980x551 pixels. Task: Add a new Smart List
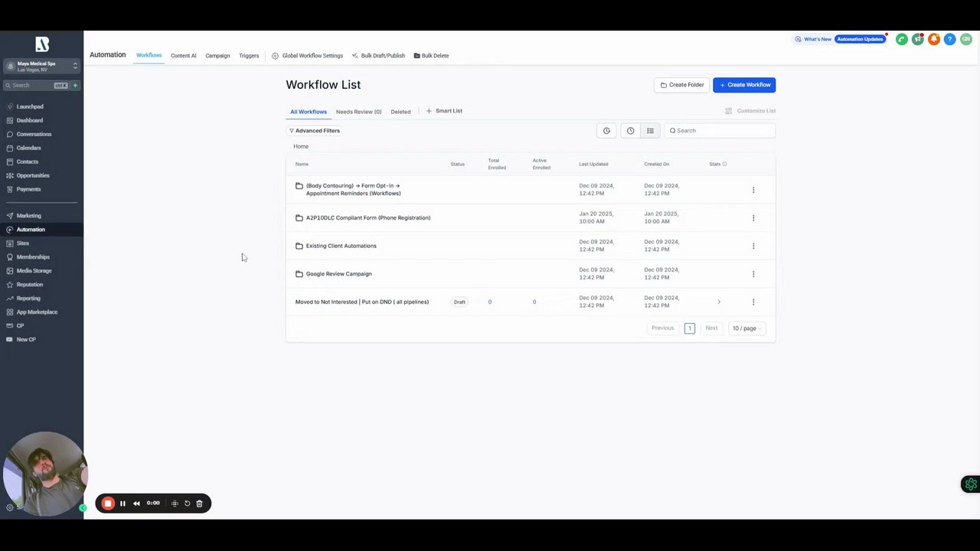(x=444, y=111)
